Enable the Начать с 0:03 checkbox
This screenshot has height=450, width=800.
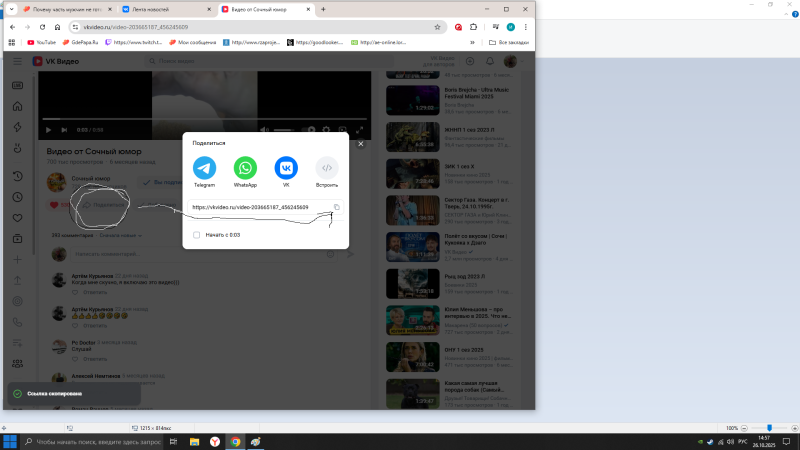[197, 235]
